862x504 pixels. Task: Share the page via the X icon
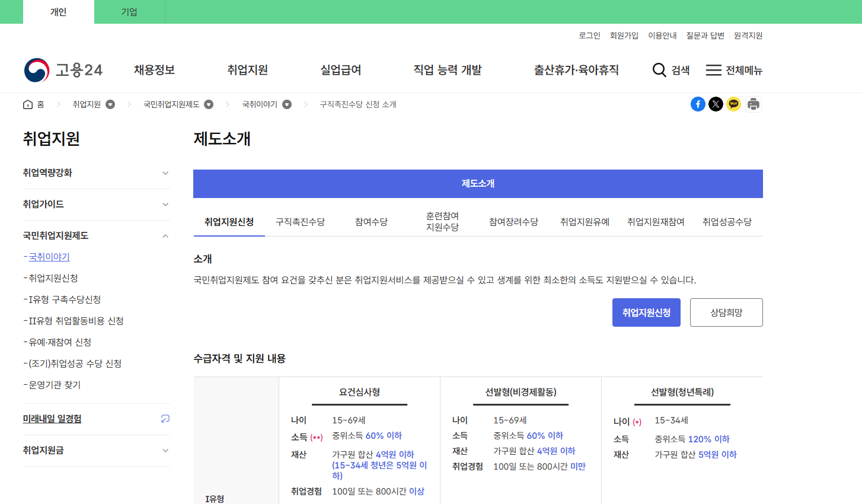(716, 104)
